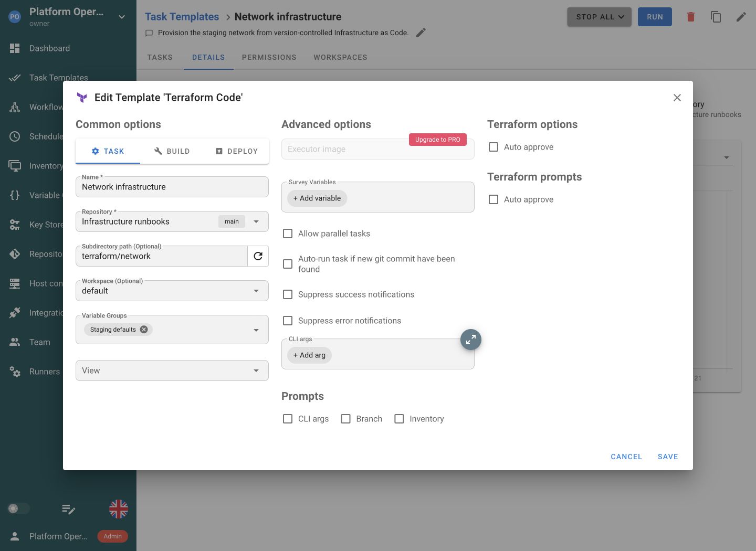Viewport: 756px width, 551px height.
Task: Click the UK flag language icon
Action: (119, 509)
